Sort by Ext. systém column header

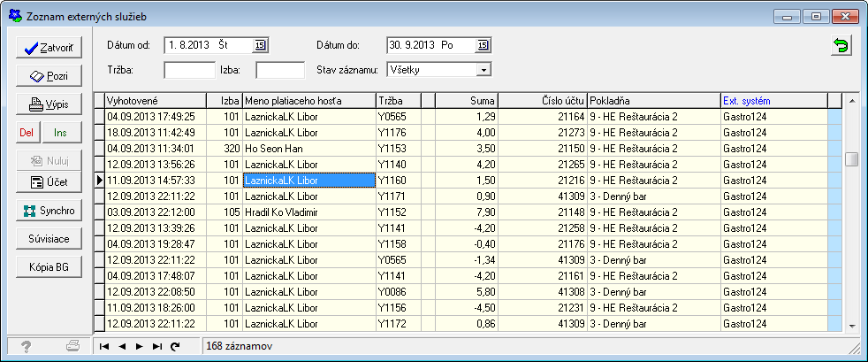tap(773, 100)
